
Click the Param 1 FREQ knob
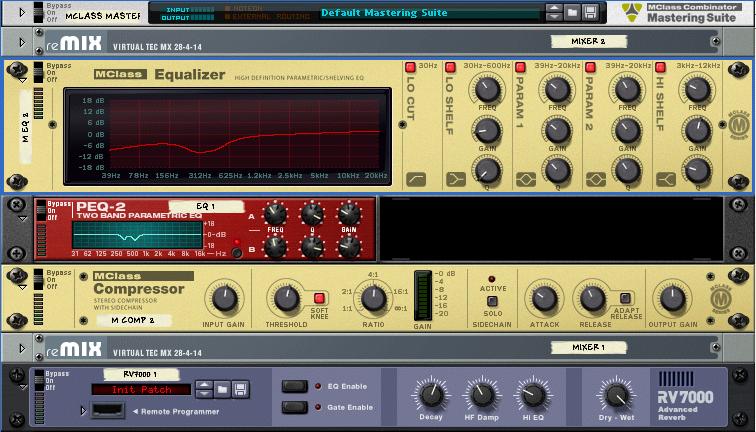[x=557, y=89]
